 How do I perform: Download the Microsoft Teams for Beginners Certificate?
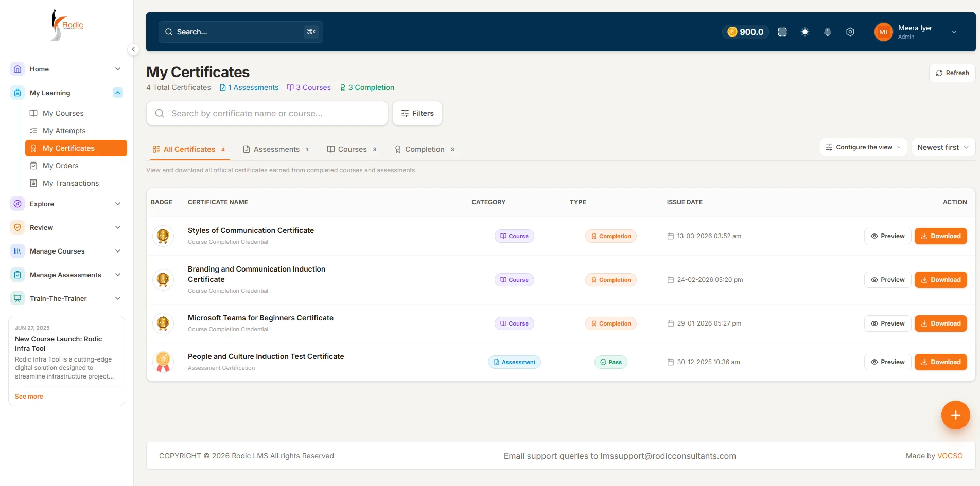[x=941, y=323]
